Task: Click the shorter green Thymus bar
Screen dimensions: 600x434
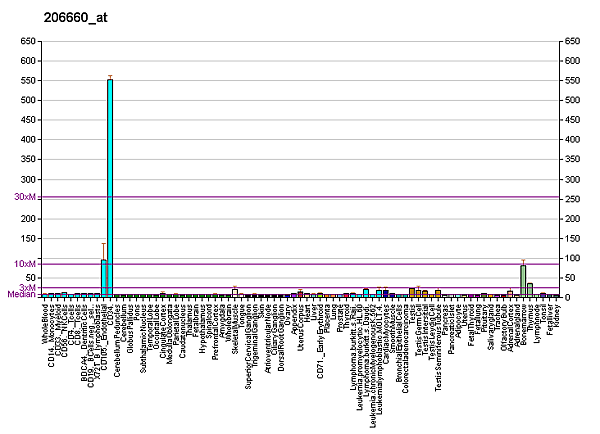Action: point(530,290)
